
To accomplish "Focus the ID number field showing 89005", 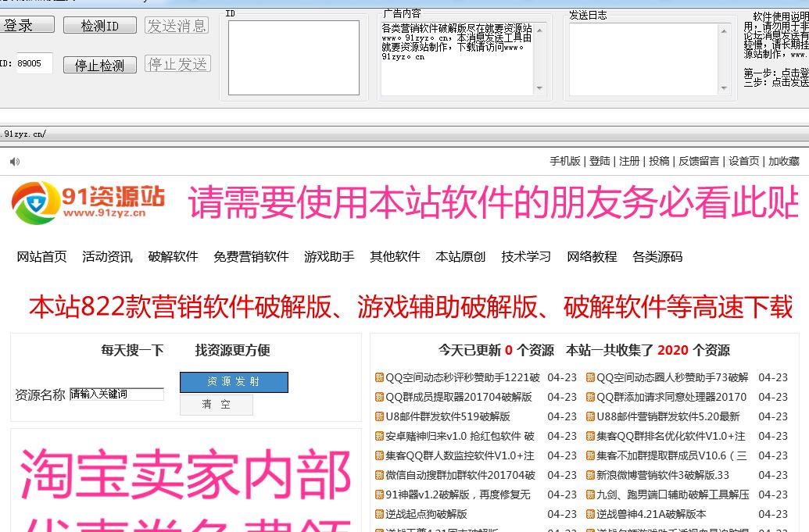I will point(34,63).
